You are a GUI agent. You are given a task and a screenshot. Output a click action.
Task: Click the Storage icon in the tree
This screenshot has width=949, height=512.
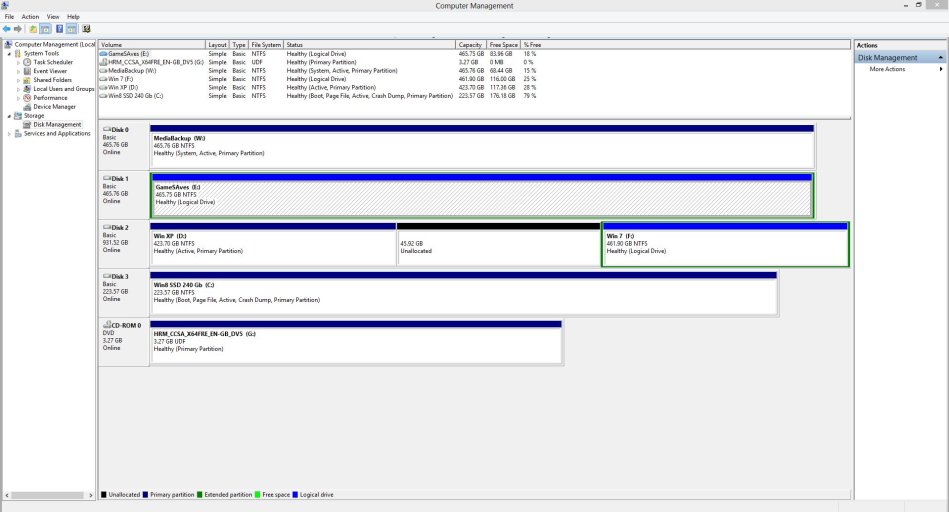[18, 116]
